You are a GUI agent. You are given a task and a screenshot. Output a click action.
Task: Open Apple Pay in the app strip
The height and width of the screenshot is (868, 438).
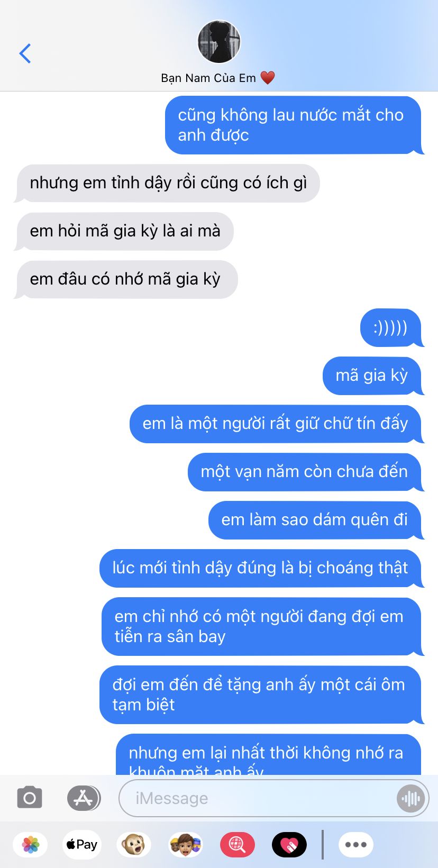[x=82, y=845]
